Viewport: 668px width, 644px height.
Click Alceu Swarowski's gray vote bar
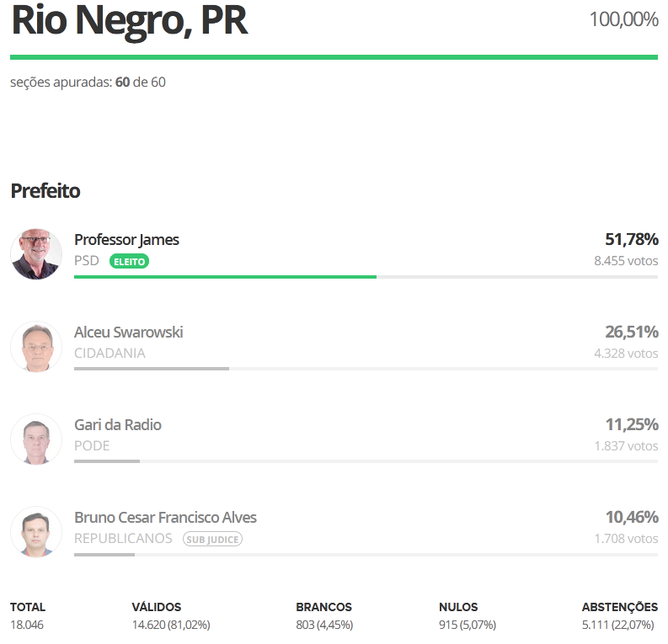point(152,369)
